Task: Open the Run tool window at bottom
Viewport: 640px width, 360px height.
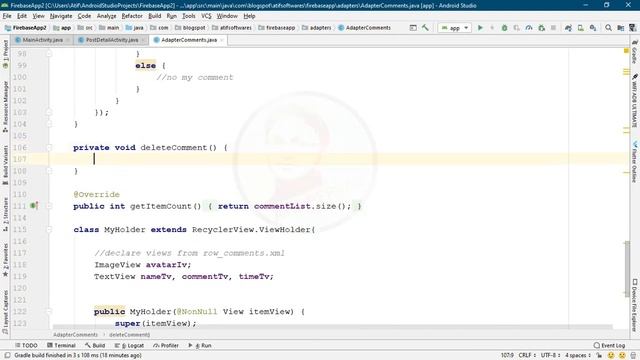Action: (x=200, y=345)
